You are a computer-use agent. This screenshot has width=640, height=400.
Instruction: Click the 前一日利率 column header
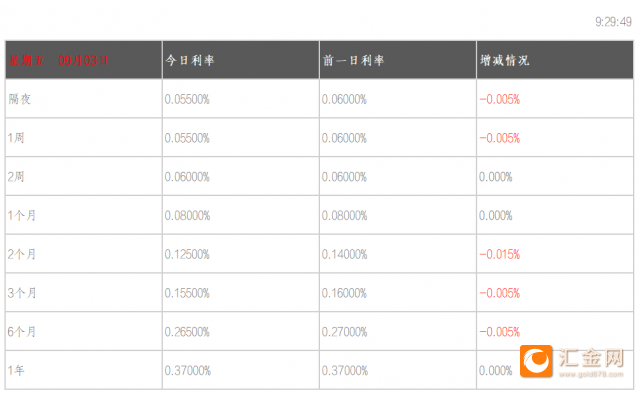point(353,60)
